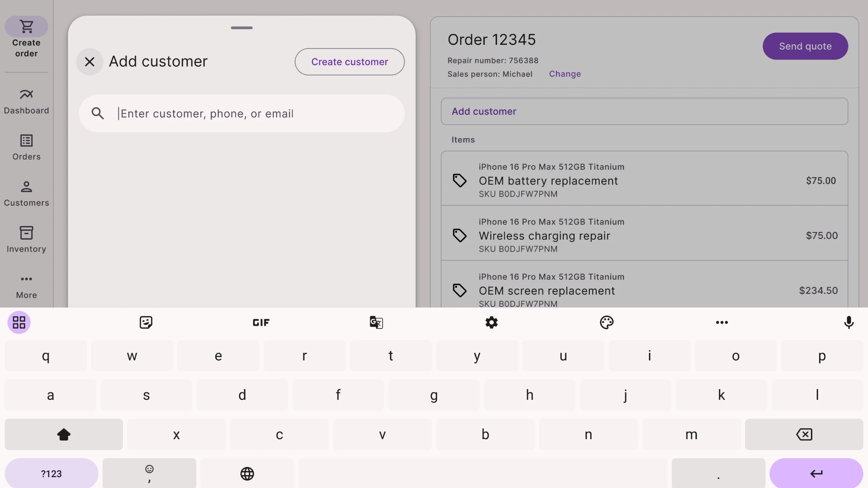The width and height of the screenshot is (868, 488).
Task: Tap the globe language switch key
Action: (x=247, y=474)
